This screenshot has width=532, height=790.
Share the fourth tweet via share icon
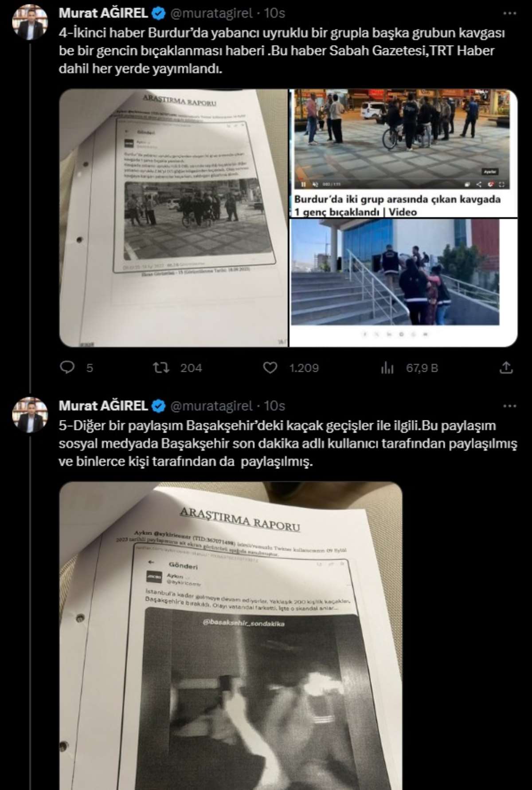coord(506,367)
